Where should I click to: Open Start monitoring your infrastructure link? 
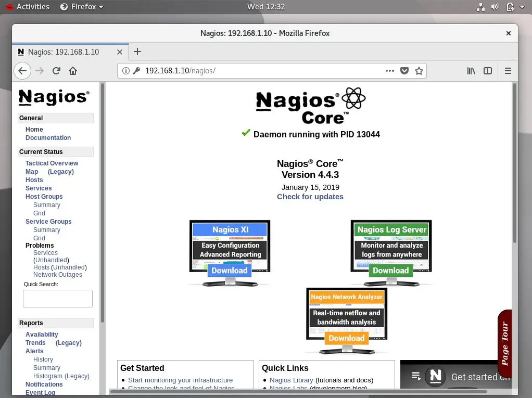pyautogui.click(x=181, y=380)
